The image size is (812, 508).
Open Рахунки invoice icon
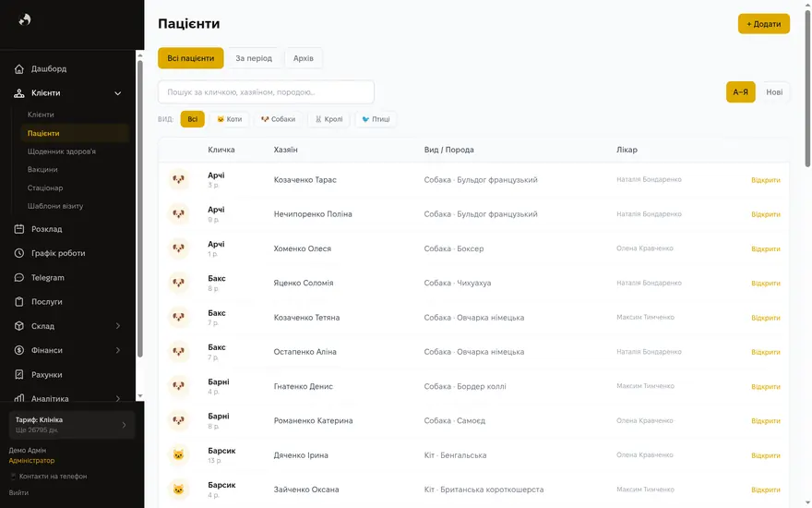19,375
